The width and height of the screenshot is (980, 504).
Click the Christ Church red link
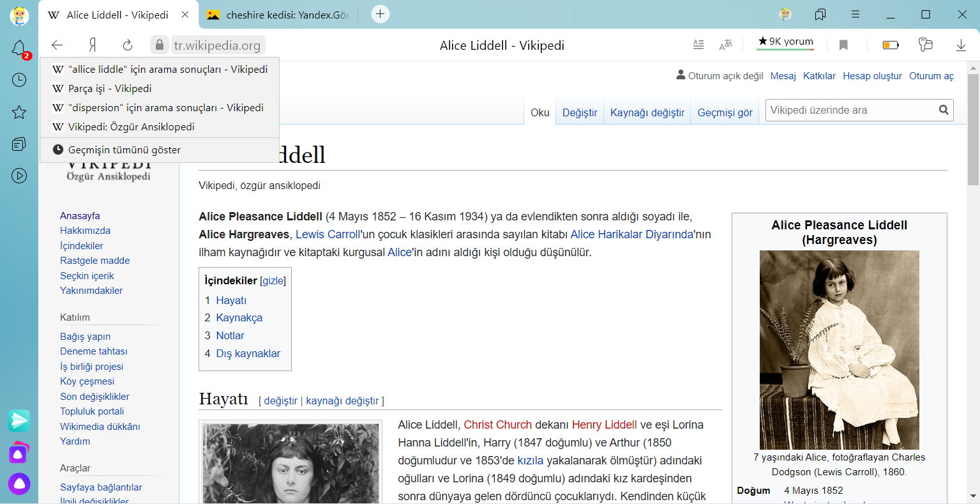[x=497, y=425]
